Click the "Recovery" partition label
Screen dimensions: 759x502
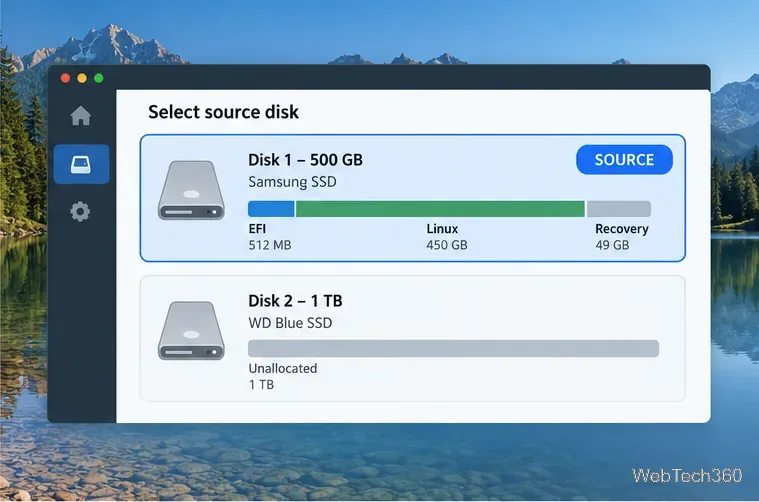[x=622, y=229]
